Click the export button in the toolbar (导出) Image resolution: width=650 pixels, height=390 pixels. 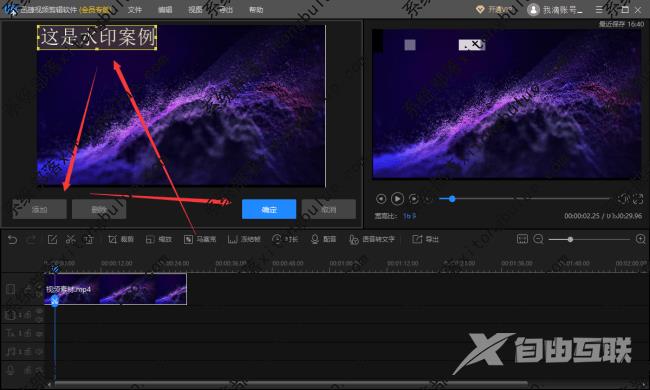point(425,240)
